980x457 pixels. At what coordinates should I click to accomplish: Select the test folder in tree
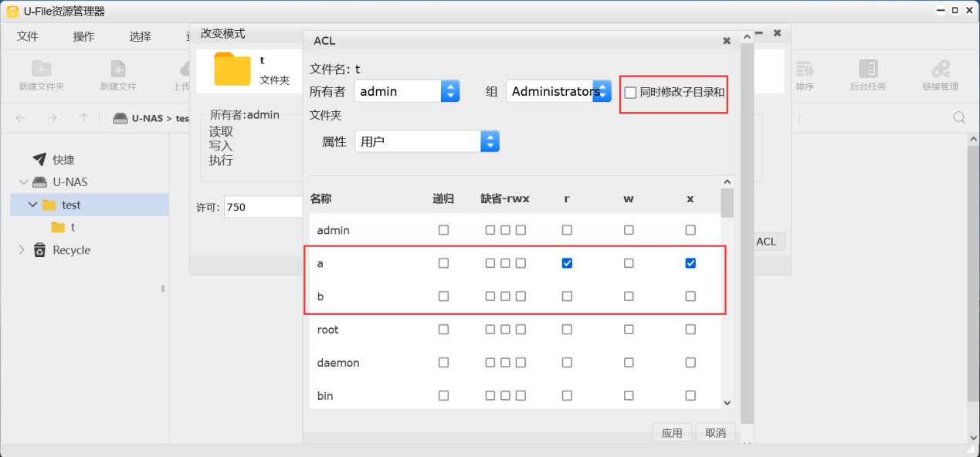(71, 205)
